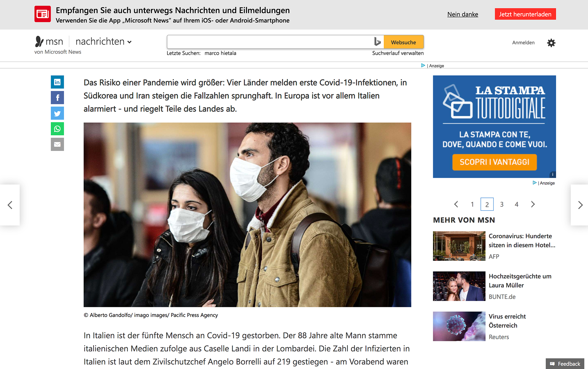Image resolution: width=588 pixels, height=369 pixels.
Task: Dismiss banner with Nein danke
Action: pos(462,14)
